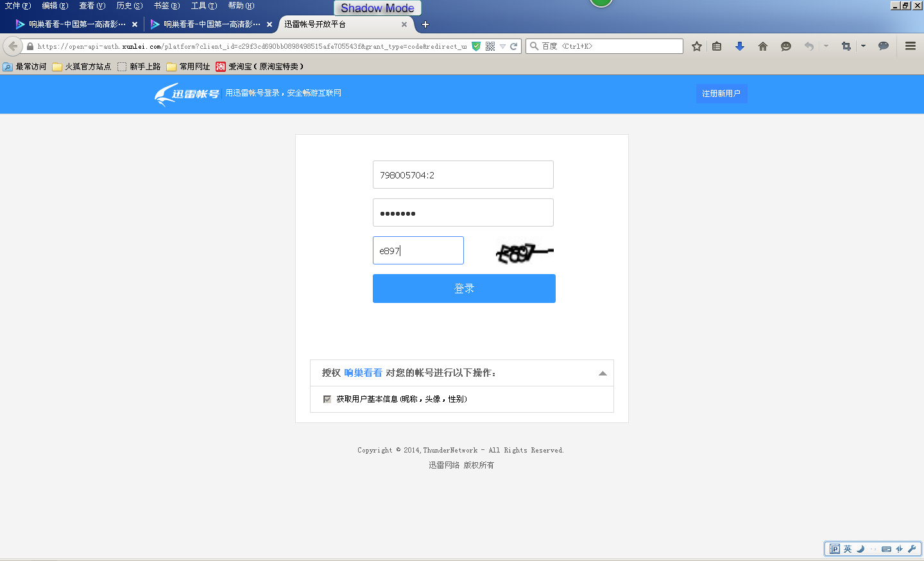
Task: Open the 常用网址 bookmark folder
Action: click(x=189, y=67)
